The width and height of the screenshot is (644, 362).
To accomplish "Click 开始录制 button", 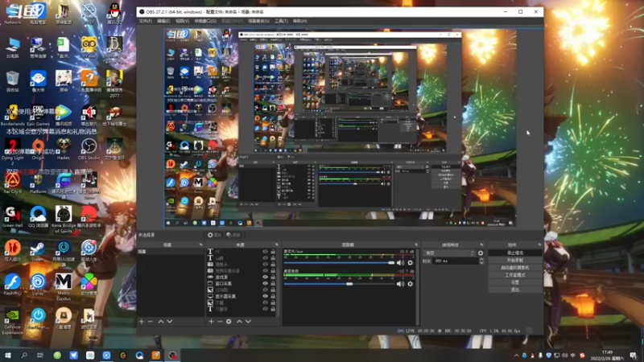I will [x=515, y=260].
